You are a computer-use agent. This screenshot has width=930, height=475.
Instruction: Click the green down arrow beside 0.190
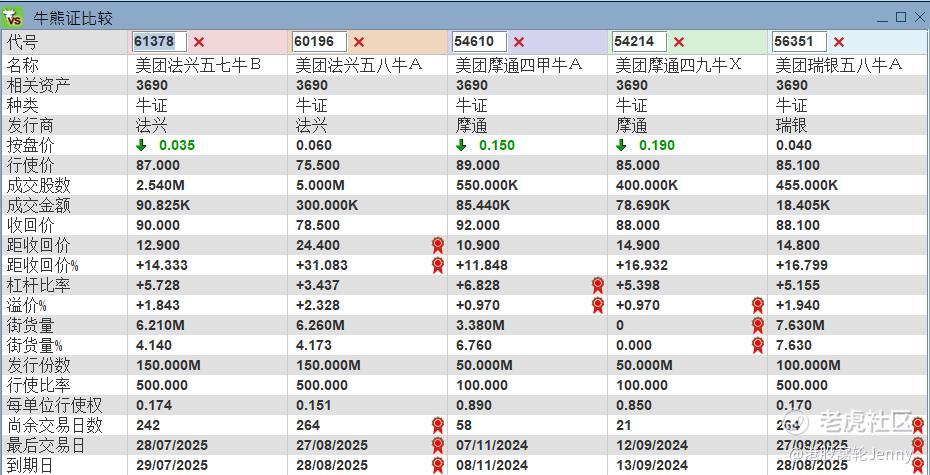click(x=621, y=145)
